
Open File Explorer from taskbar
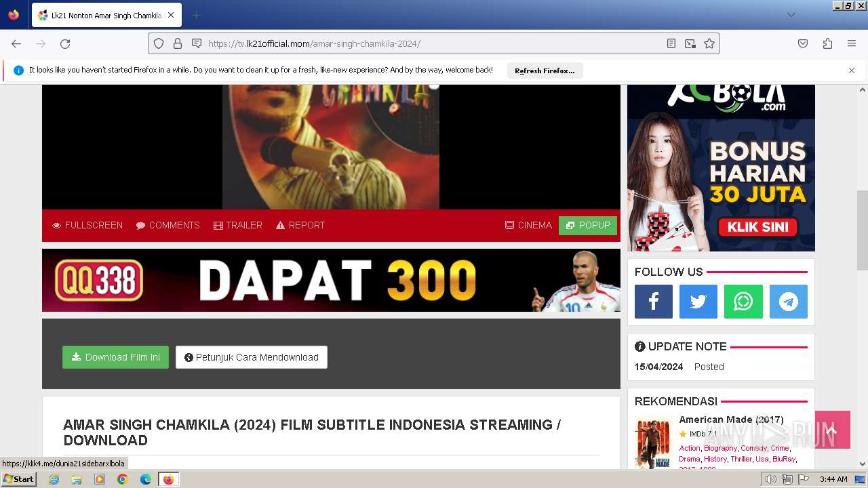77,479
